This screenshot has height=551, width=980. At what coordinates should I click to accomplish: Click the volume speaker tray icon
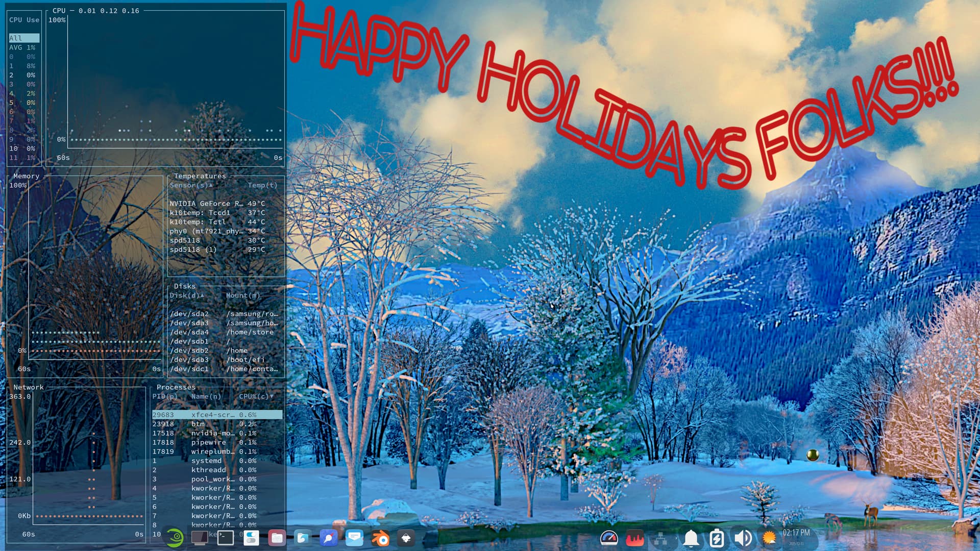(743, 538)
